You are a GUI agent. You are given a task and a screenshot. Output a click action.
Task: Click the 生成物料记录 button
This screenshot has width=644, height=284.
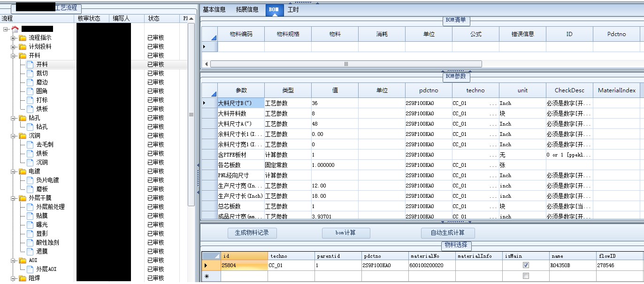point(253,233)
